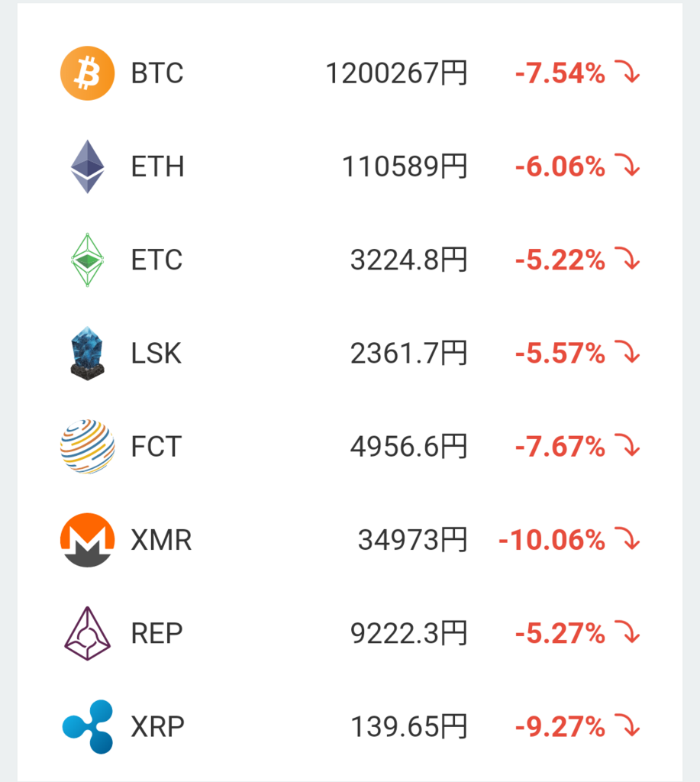Viewport: 700px width, 782px height.
Task: Open the Lisk blue crystal icon
Action: (x=87, y=353)
